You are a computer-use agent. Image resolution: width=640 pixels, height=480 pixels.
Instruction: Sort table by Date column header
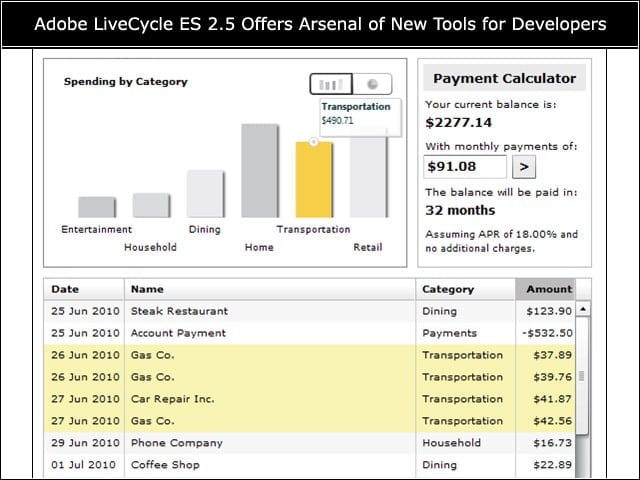pos(84,289)
